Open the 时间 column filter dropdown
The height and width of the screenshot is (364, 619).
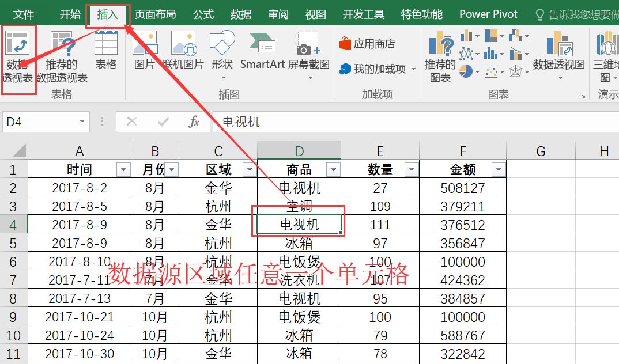[123, 170]
